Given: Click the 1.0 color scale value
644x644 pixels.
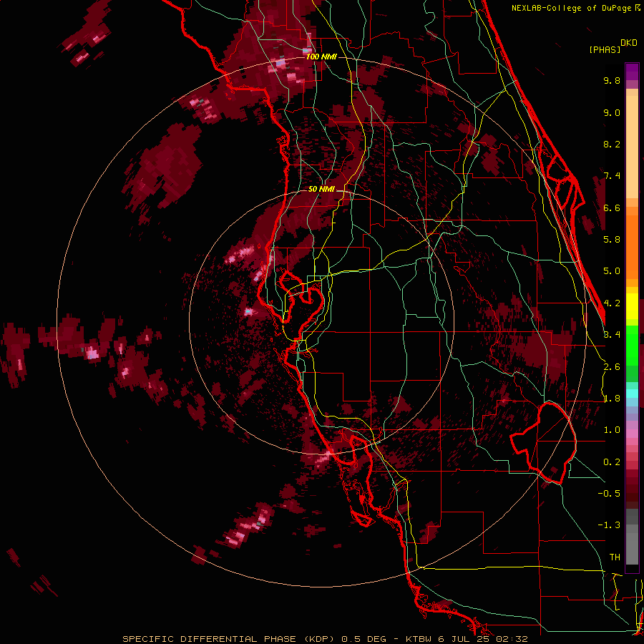Looking at the screenshot, I should tap(612, 430).
